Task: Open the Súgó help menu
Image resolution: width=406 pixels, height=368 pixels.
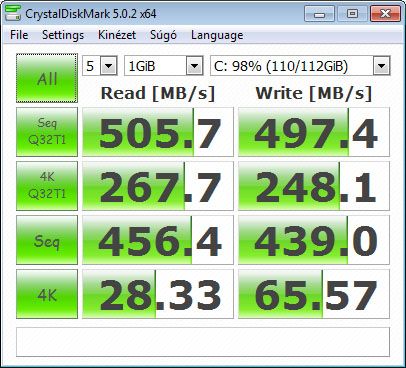Action: (x=163, y=35)
